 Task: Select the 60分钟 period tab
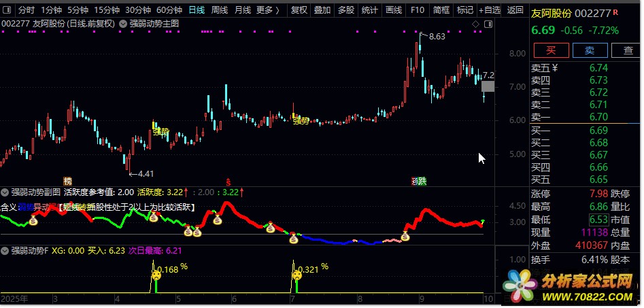tap(169, 10)
